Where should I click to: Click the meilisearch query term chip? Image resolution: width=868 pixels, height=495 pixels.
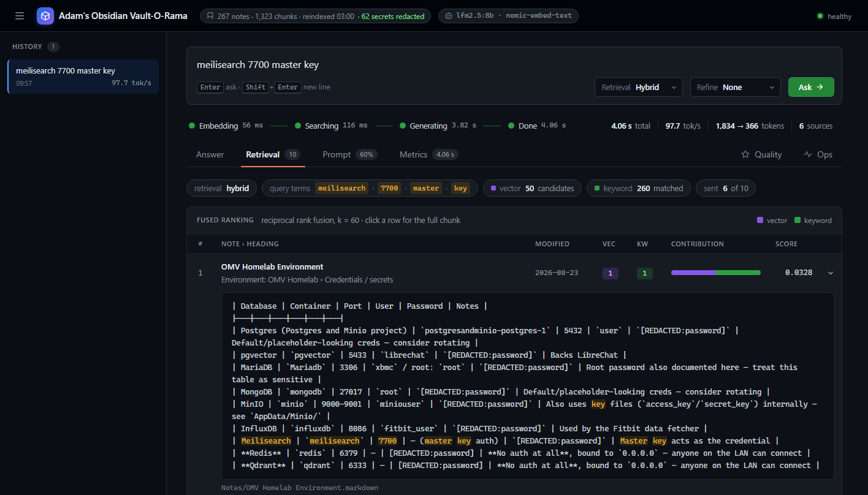[x=342, y=188]
